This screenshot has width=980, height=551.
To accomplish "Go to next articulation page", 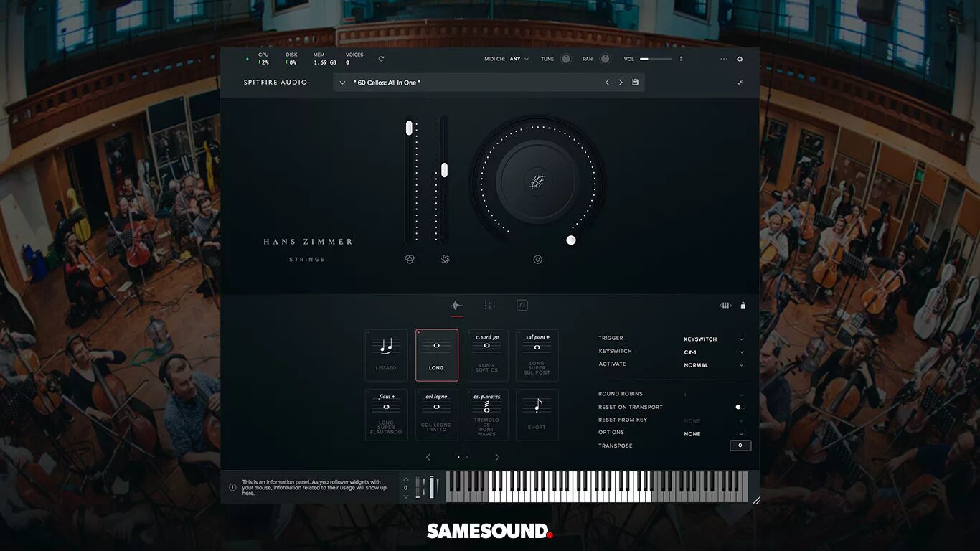I will pos(497,457).
